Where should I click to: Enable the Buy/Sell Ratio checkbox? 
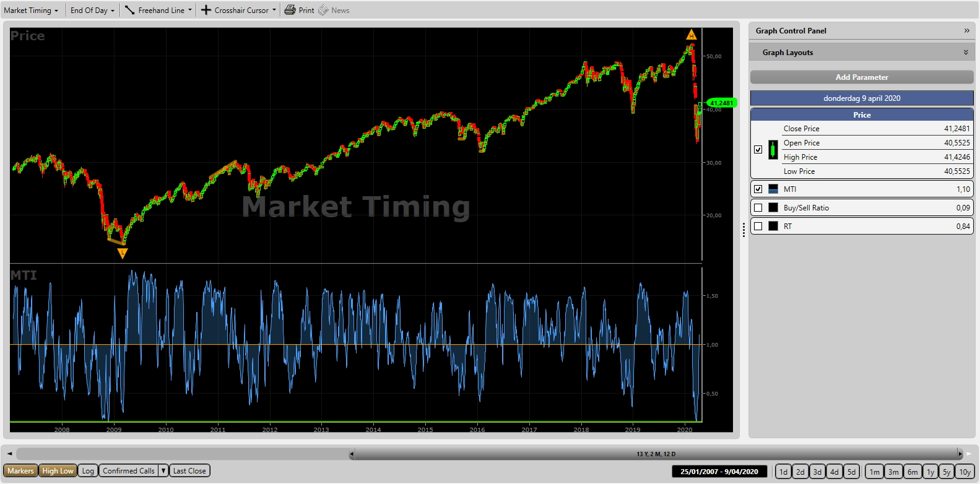click(x=758, y=207)
